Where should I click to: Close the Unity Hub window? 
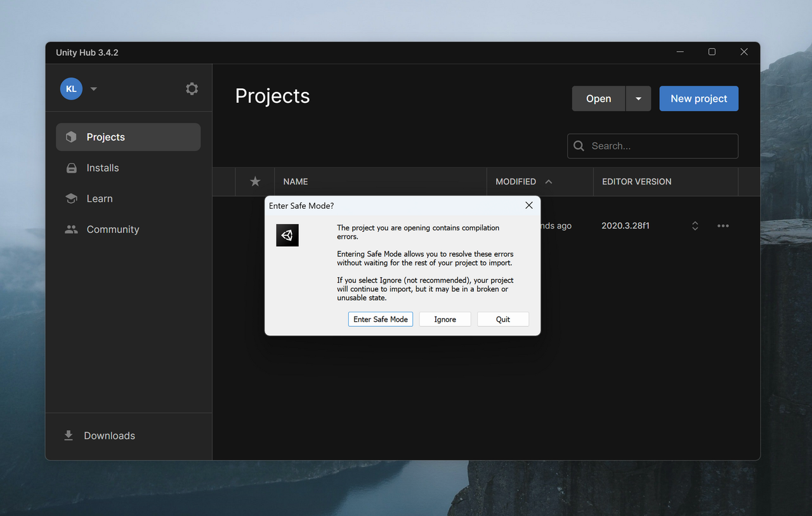pyautogui.click(x=744, y=52)
